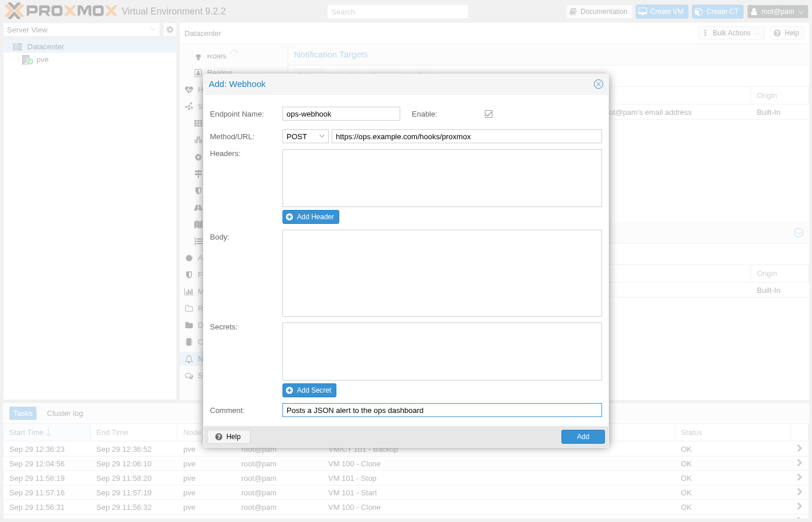This screenshot has height=522, width=812.
Task: Open the POST method dropdown
Action: (x=322, y=136)
